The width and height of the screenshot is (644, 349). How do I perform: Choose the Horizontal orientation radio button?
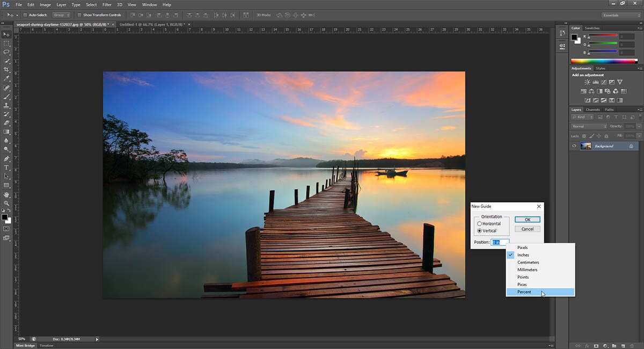480,223
